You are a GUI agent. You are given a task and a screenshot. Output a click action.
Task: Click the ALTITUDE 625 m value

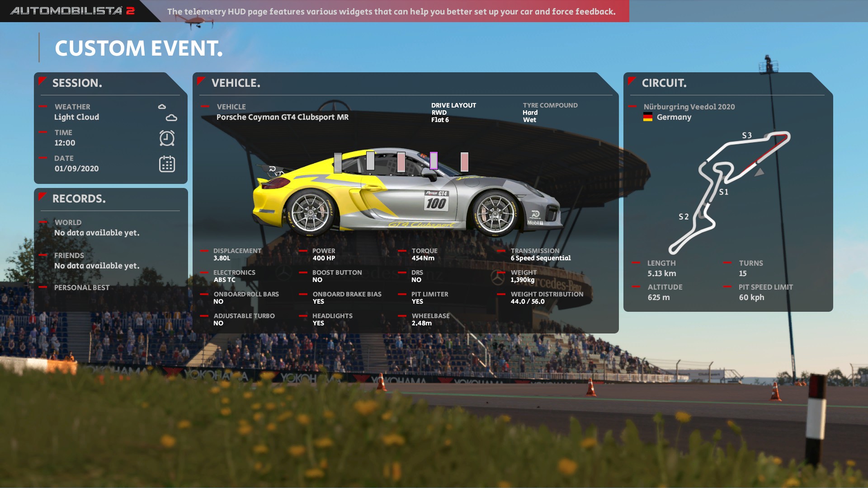pos(658,297)
